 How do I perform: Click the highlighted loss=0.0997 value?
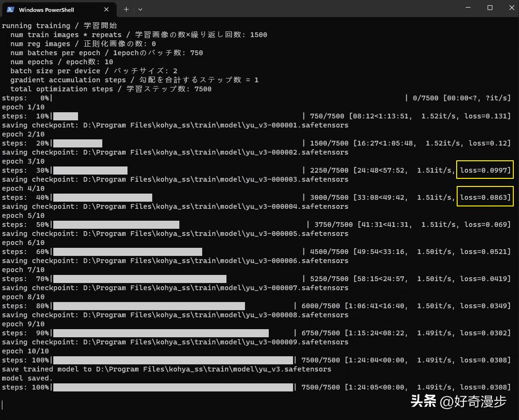485,169
